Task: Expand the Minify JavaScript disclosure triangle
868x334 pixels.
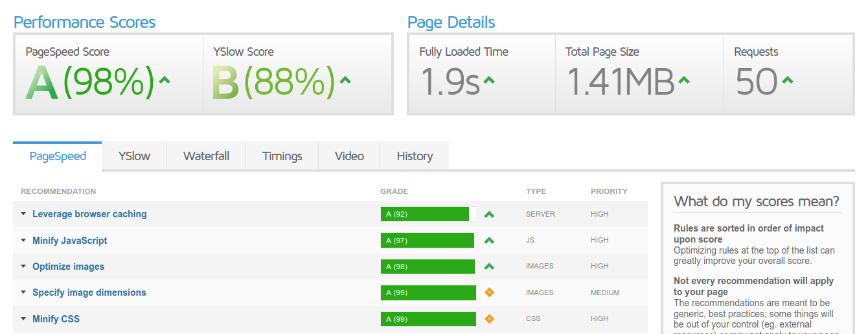Action: [x=23, y=241]
